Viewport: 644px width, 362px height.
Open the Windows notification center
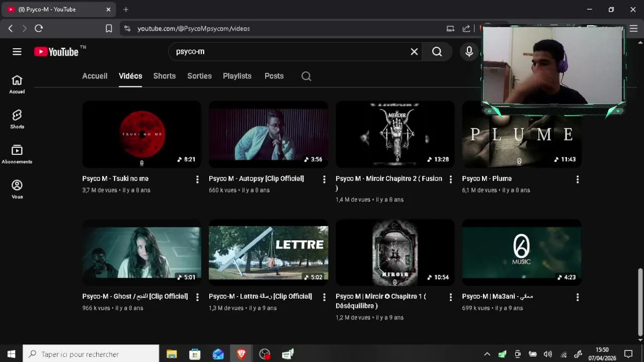(x=628, y=354)
